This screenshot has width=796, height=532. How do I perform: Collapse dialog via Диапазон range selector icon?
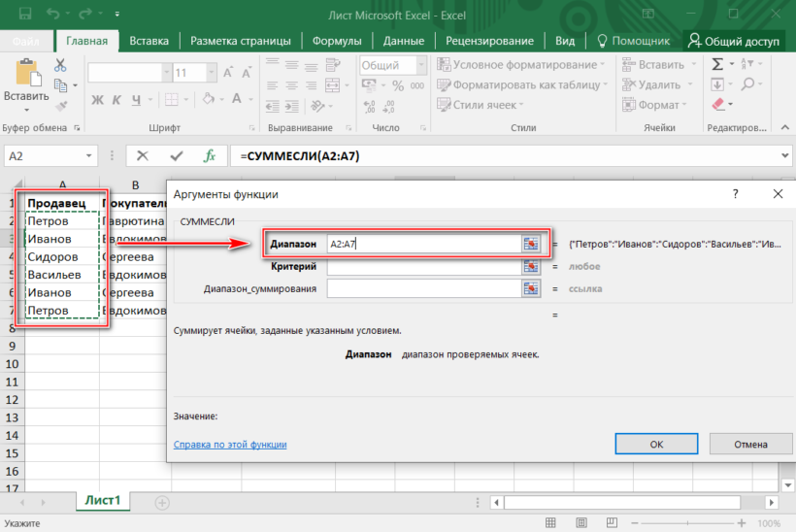point(531,244)
